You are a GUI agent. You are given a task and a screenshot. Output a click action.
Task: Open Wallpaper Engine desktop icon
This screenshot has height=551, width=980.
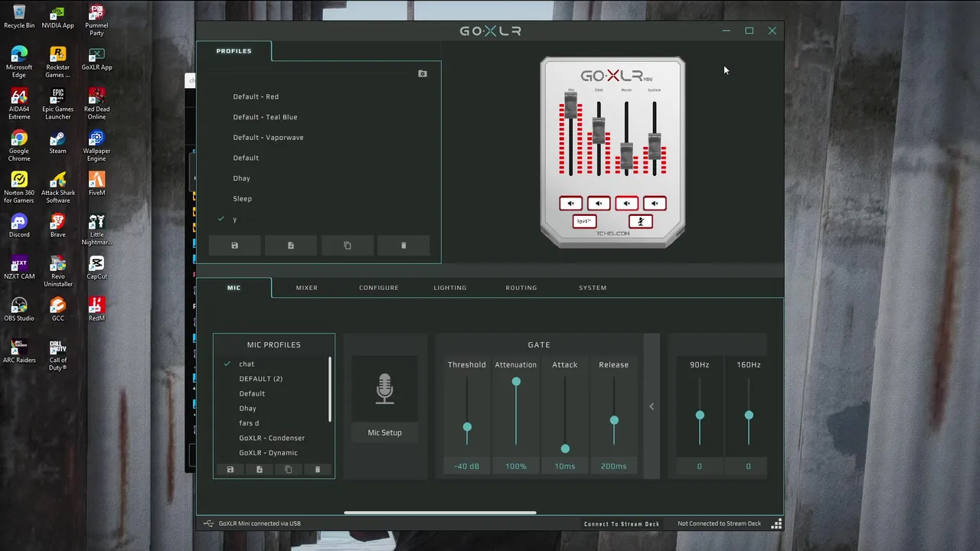[x=96, y=145]
